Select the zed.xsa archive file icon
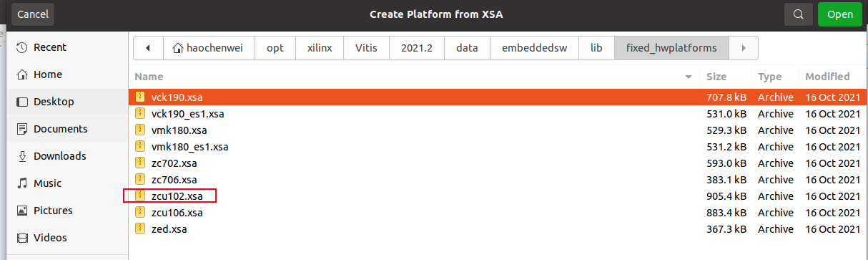This screenshot has height=260, width=868. [x=140, y=228]
